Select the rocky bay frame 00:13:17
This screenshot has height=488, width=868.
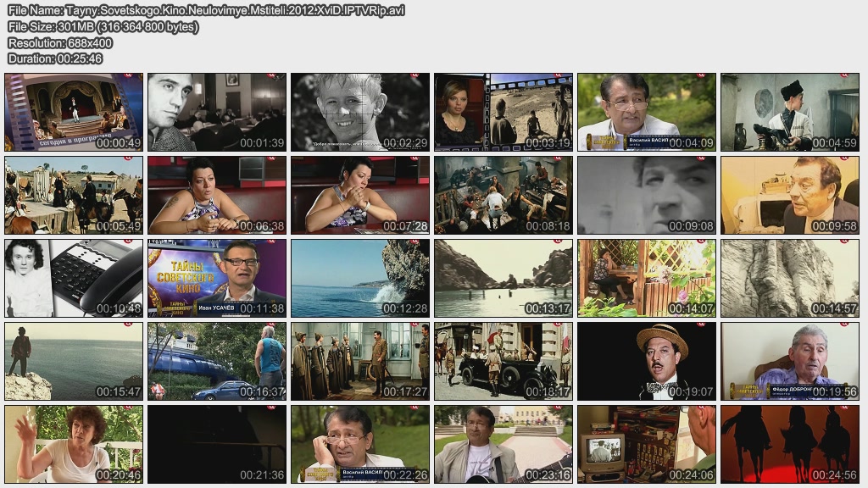point(504,278)
